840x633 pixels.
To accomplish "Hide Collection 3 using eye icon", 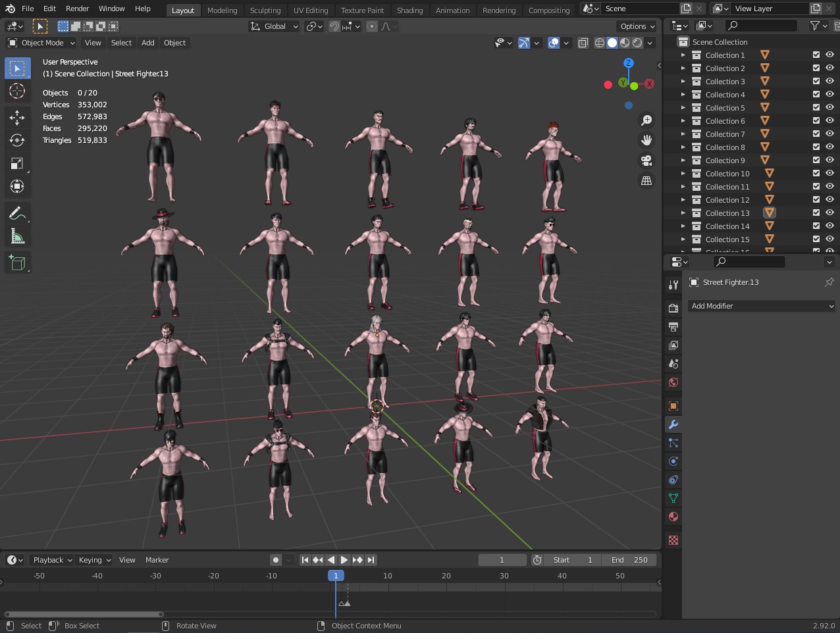I will click(829, 82).
